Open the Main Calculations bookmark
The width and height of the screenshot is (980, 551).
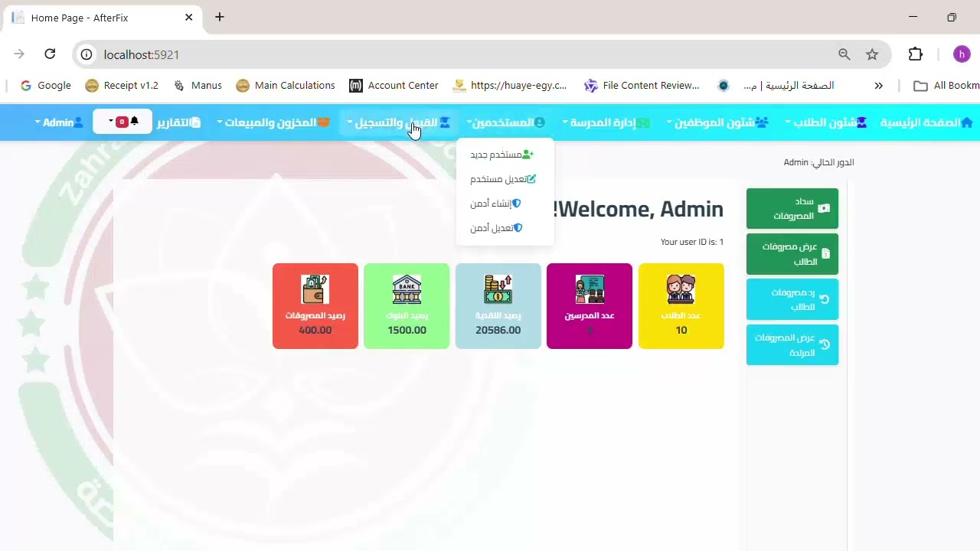(286, 86)
